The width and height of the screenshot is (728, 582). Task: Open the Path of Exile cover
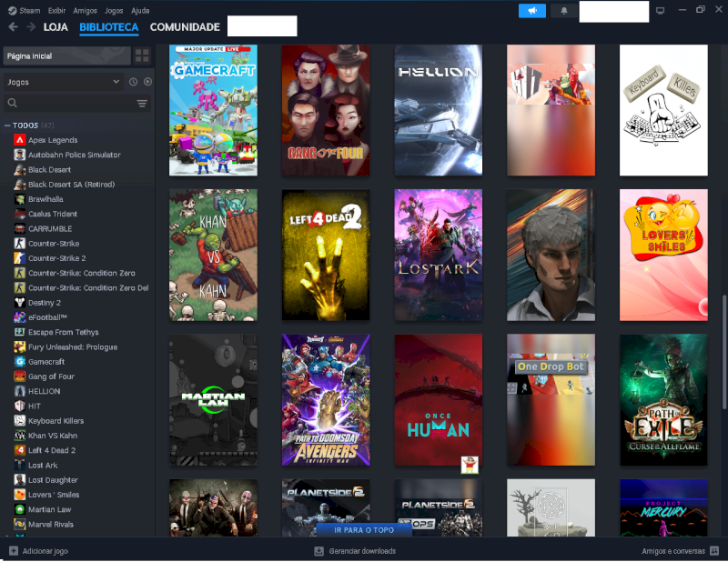click(x=663, y=399)
